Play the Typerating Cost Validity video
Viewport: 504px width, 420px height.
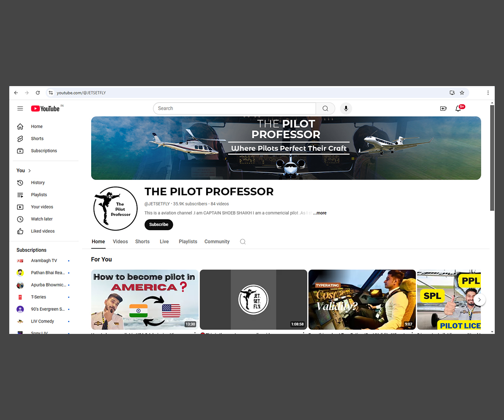(x=362, y=299)
